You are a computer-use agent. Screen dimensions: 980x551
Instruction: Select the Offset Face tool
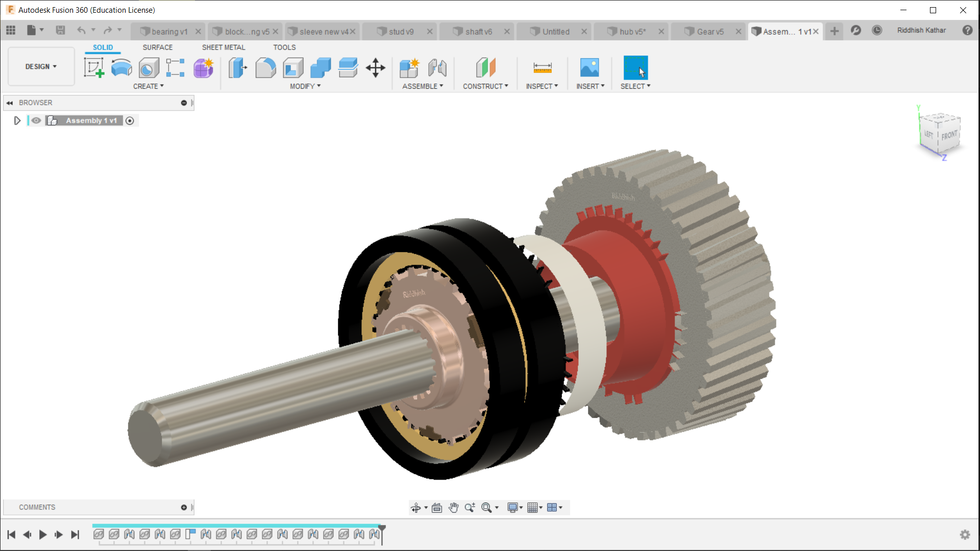pyautogui.click(x=348, y=67)
